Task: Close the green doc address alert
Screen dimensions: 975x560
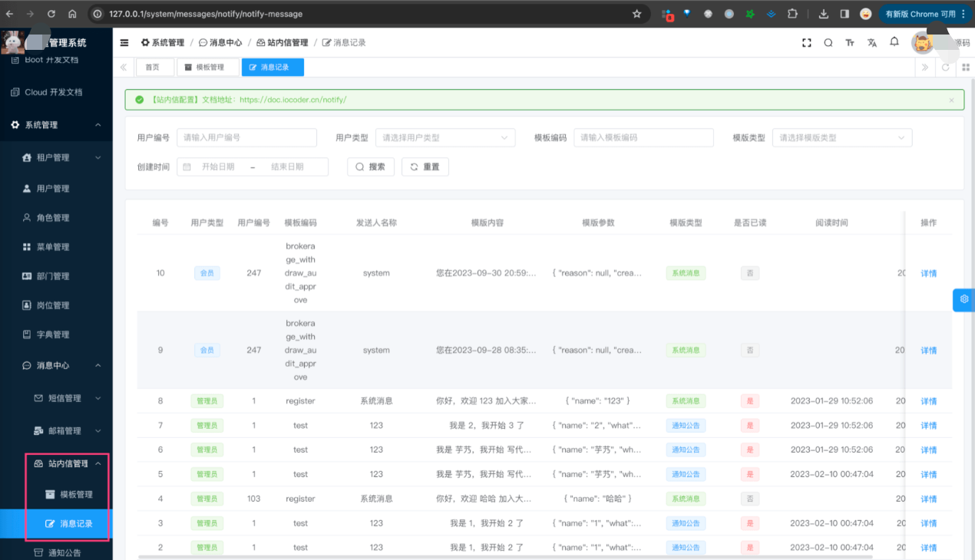Action: [x=951, y=100]
